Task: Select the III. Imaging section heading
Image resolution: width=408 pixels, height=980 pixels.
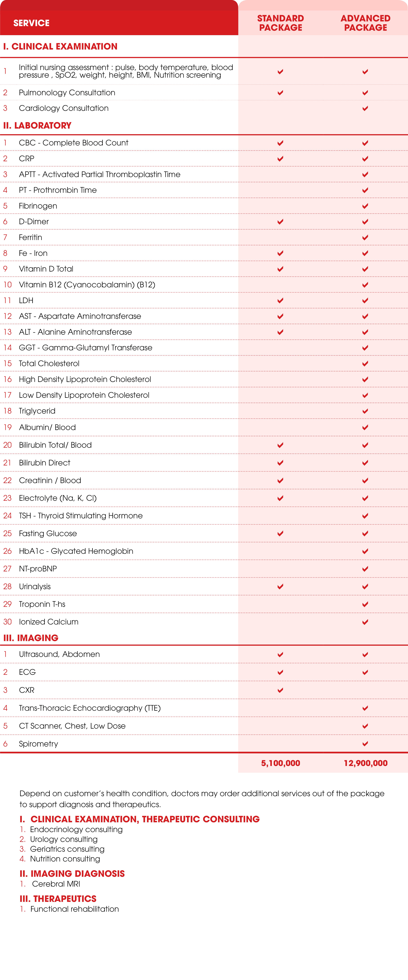Action: pos(31,638)
